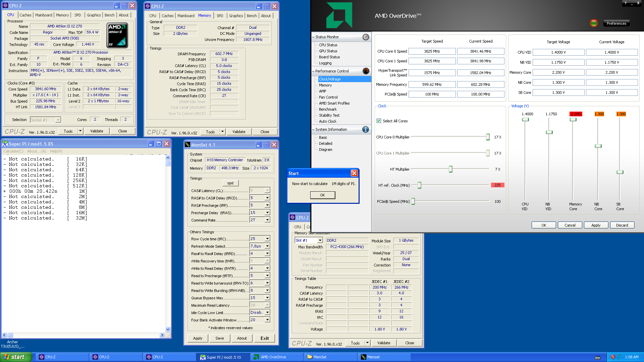Click the AMD logo in the OverDrive header
The height and width of the screenshot is (362, 644).
[x=339, y=15]
